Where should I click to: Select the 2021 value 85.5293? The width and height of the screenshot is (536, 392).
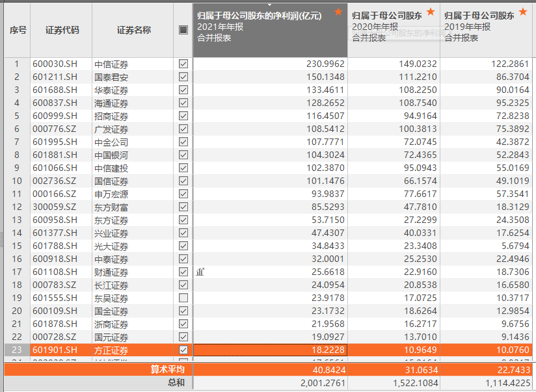(x=328, y=207)
